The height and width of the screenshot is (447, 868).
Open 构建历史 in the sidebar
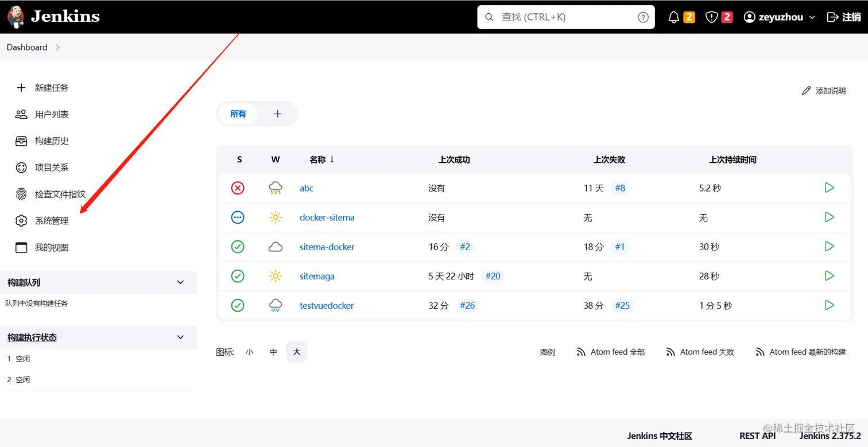(x=42, y=141)
